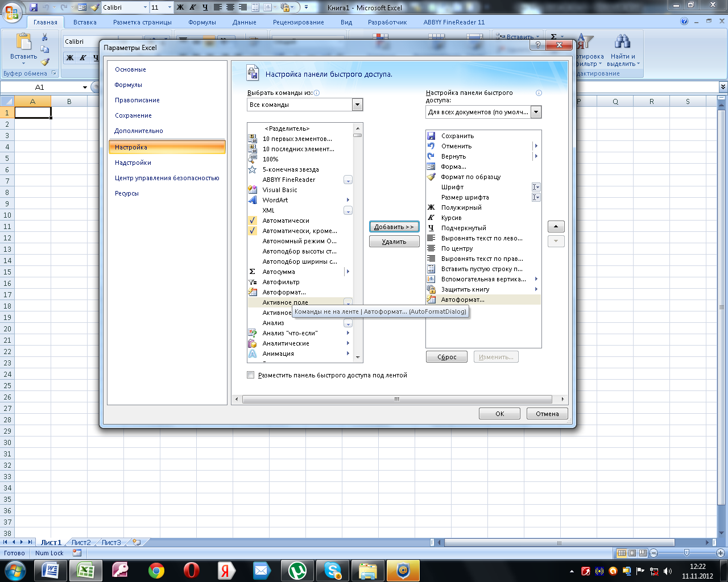
Task: Open the Name Box dropdown arrow
Action: pyautogui.click(x=85, y=88)
